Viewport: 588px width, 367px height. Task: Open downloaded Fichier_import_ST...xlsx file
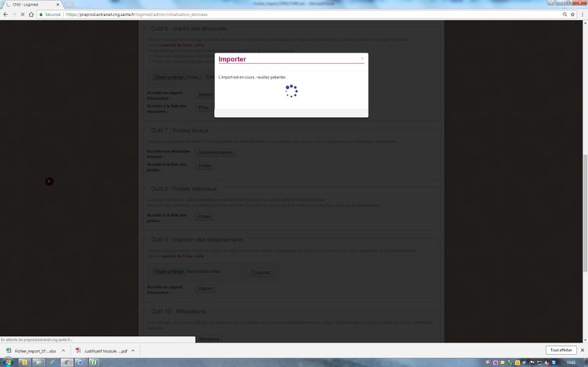click(x=32, y=351)
